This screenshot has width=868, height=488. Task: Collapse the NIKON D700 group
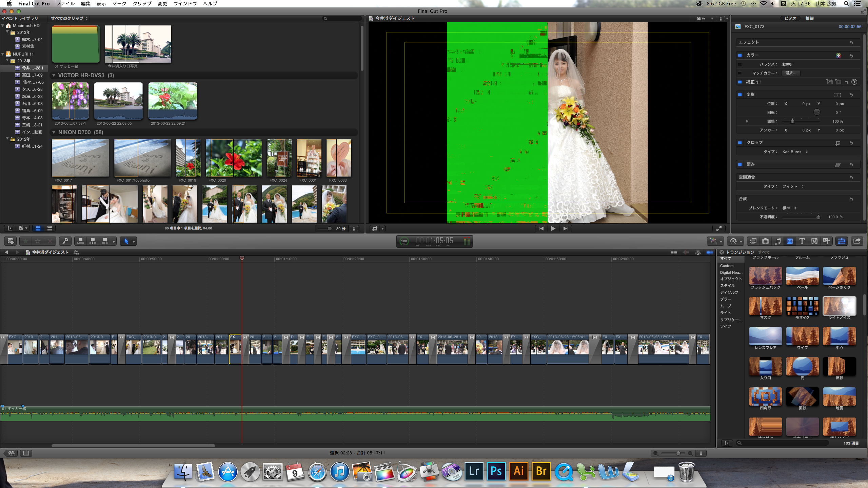point(54,132)
